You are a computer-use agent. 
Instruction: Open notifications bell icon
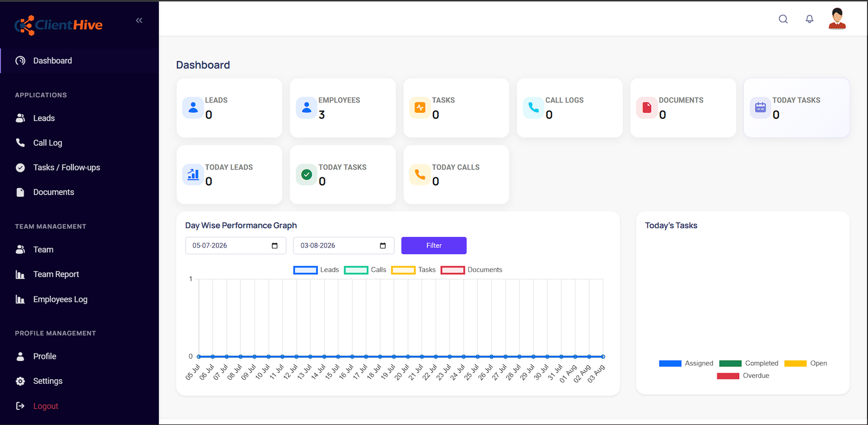pos(809,19)
